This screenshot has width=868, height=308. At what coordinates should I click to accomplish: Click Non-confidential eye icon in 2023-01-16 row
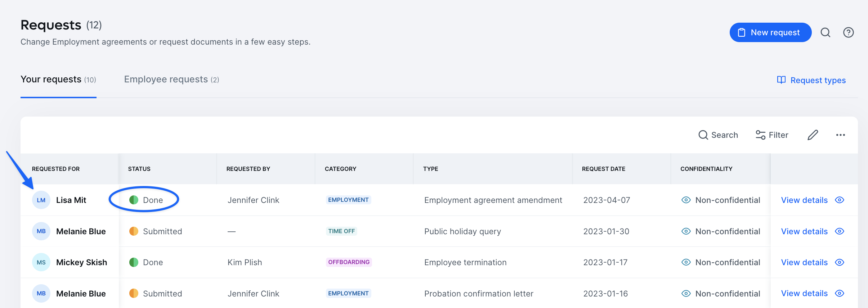click(x=686, y=294)
